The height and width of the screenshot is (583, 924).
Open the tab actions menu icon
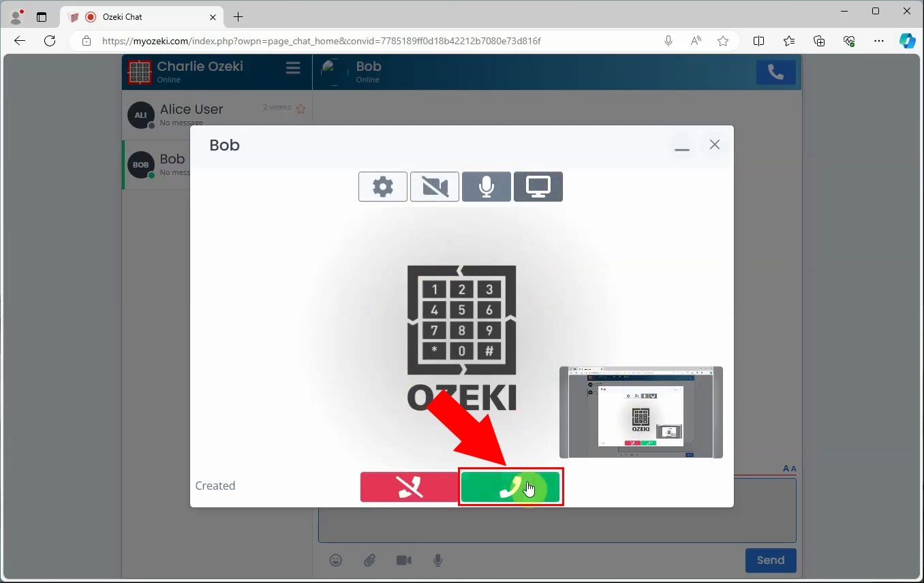click(x=42, y=17)
